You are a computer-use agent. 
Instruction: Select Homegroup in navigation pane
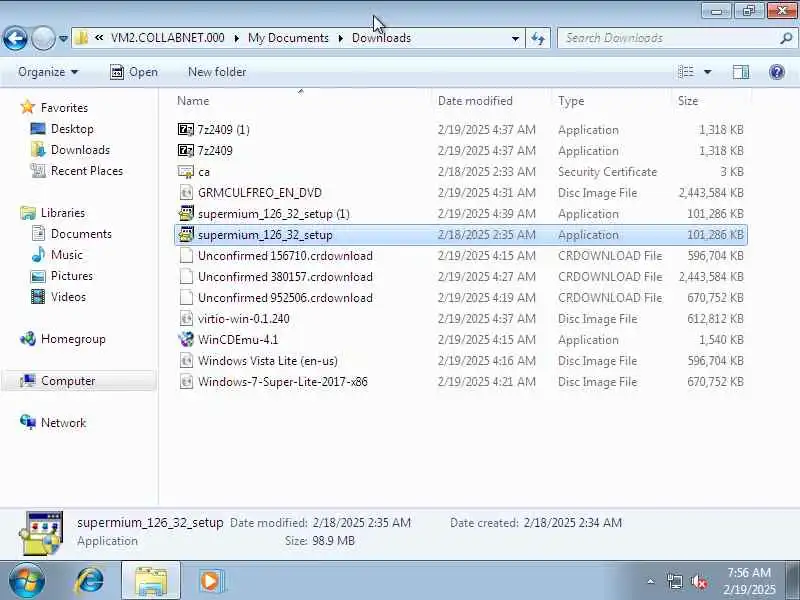pyautogui.click(x=73, y=339)
